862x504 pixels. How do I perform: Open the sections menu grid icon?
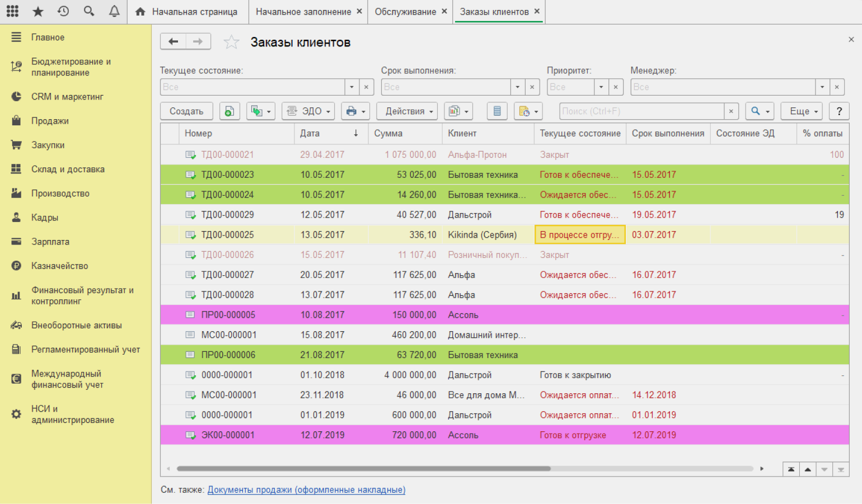[x=12, y=11]
